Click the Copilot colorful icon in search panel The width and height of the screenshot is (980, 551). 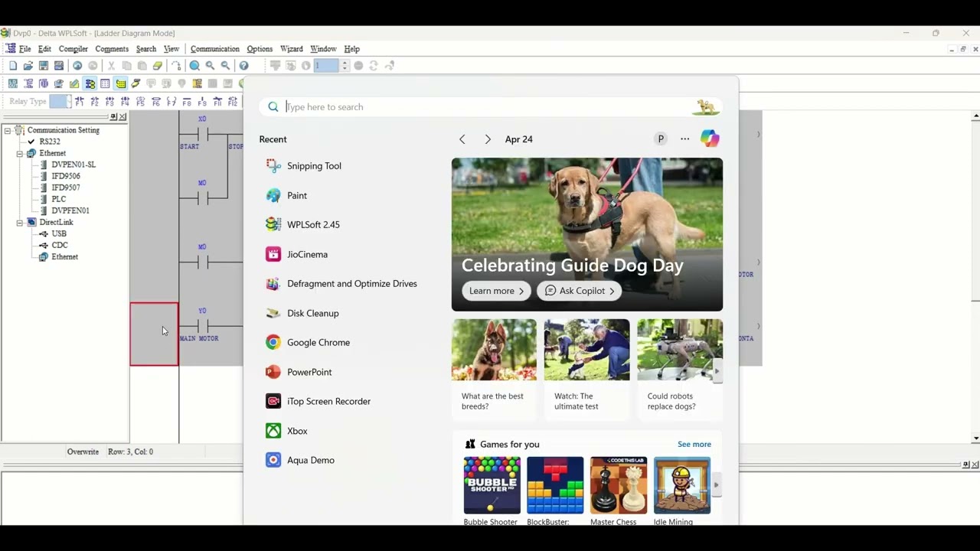710,139
